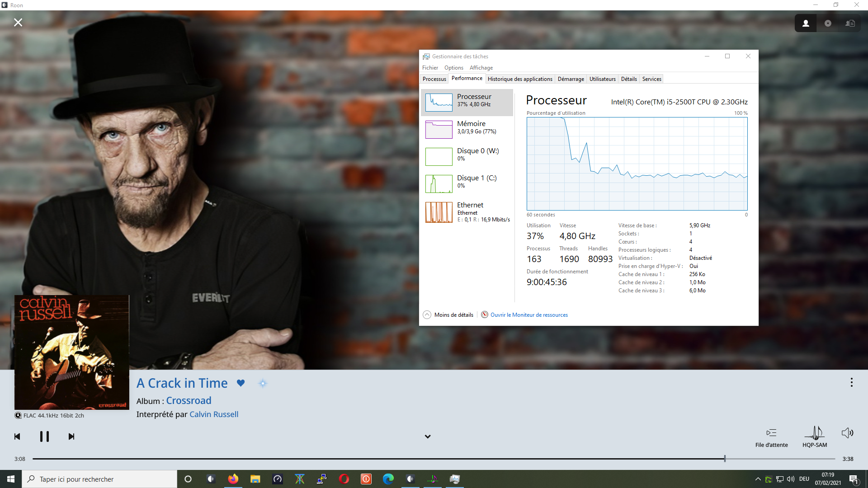Click the volume speaker icon
868x488 pixels.
click(847, 433)
